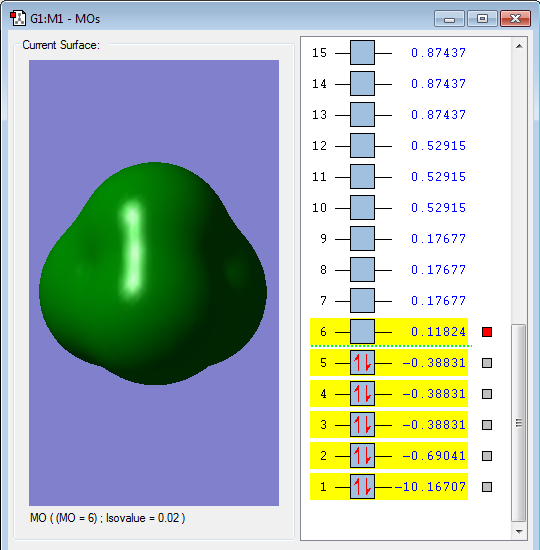Screen dimensions: 540x550
Task: Click the scrollbar down arrow in the orbital list
Action: [519, 532]
